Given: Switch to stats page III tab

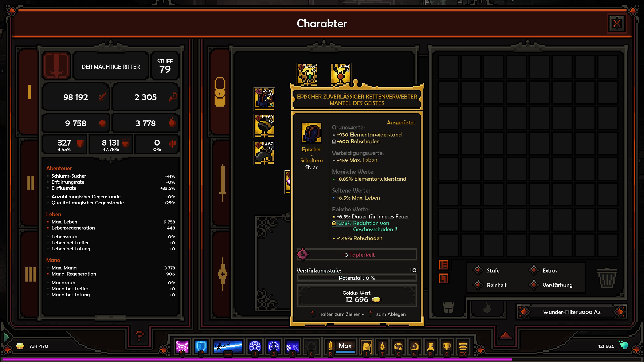Looking at the screenshot, I should pyautogui.click(x=31, y=274).
